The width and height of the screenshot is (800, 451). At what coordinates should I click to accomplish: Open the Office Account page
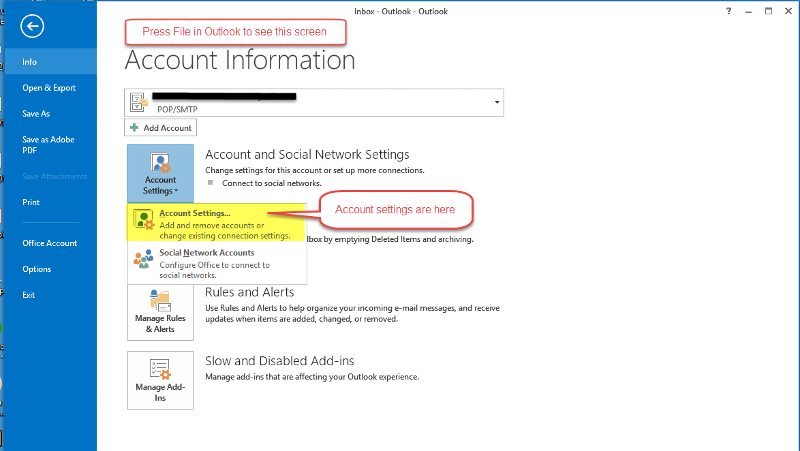[50, 243]
